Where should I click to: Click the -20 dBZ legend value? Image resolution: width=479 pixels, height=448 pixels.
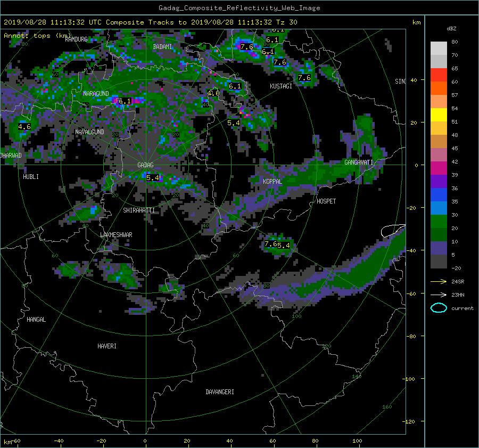(x=456, y=268)
